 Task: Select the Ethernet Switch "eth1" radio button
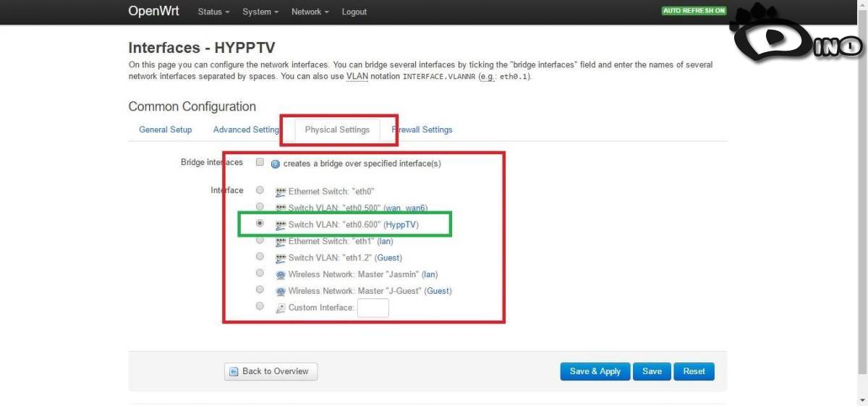tap(260, 240)
